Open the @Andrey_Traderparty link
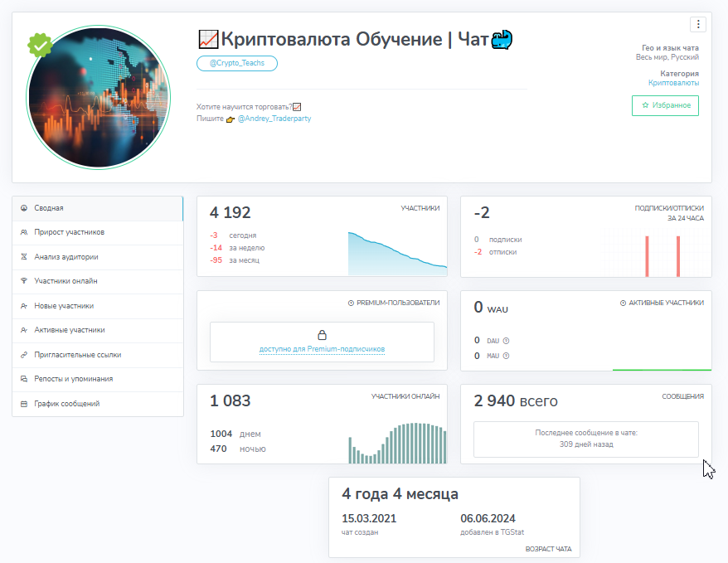Screen dimensions: 728x563 pos(274,119)
